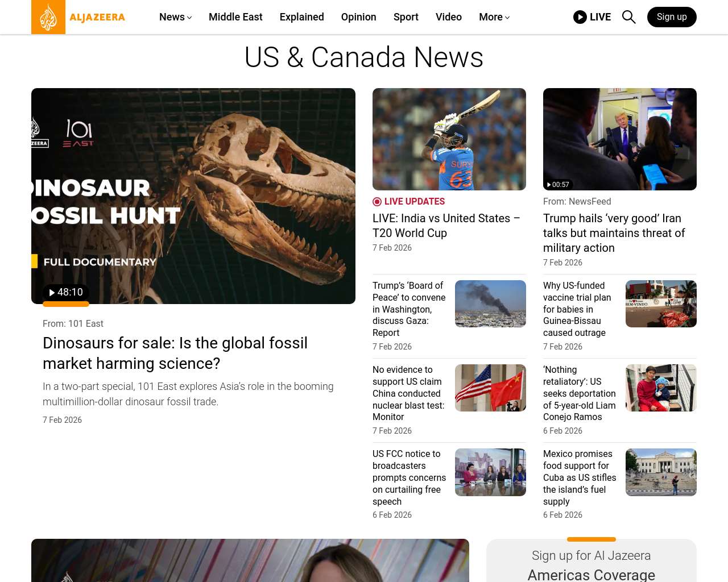Click the Sign up button

672,17
